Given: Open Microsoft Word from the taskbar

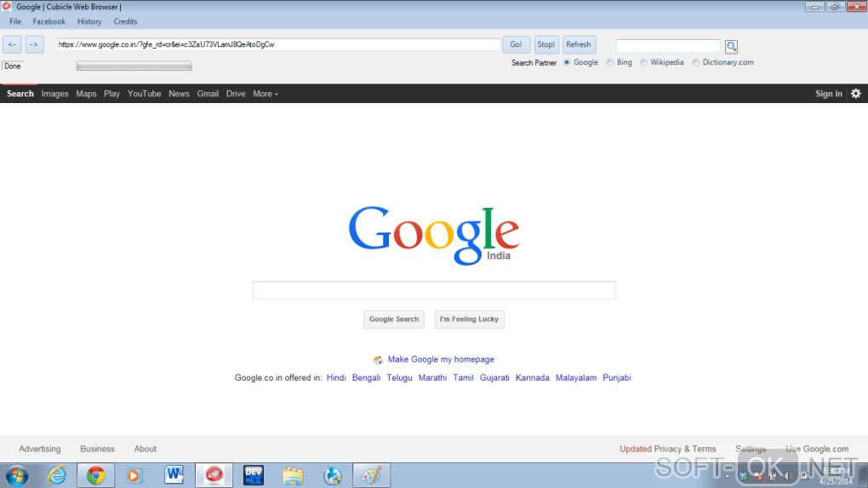Looking at the screenshot, I should pos(174,475).
